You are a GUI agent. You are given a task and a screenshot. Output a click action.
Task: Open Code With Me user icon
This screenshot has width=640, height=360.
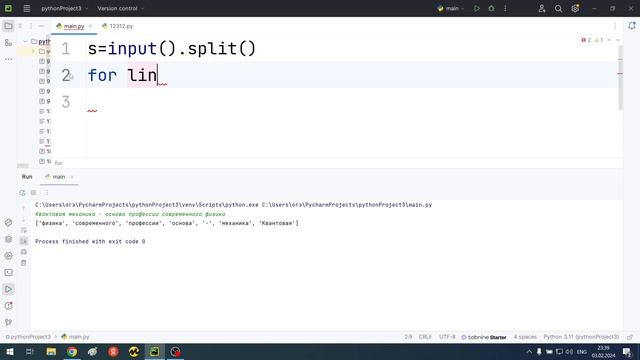pos(542,8)
